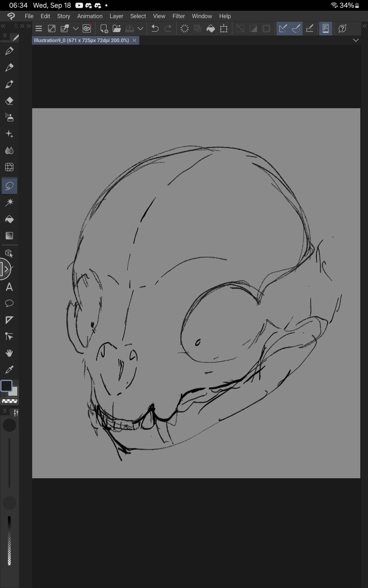Select the Eraser tool
Image resolution: width=368 pixels, height=588 pixels.
(x=9, y=101)
